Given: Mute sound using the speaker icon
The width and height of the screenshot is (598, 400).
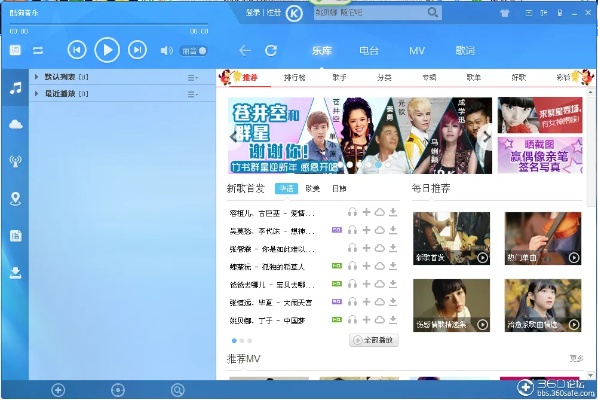Looking at the screenshot, I should point(167,50).
